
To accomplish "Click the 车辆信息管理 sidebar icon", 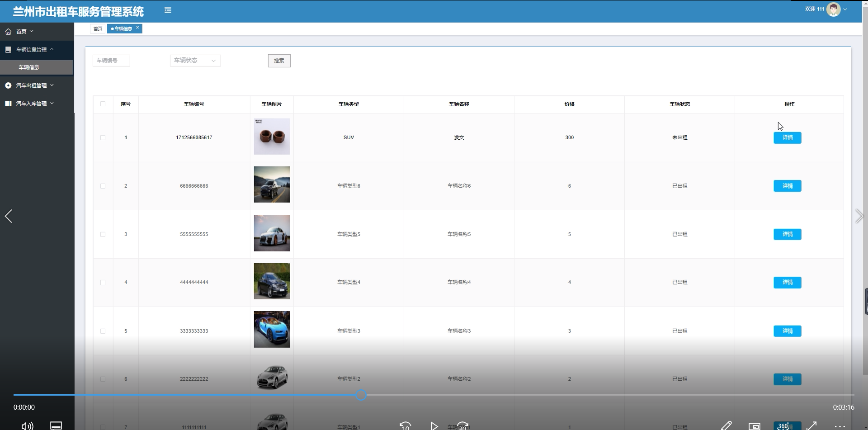I will coord(8,50).
